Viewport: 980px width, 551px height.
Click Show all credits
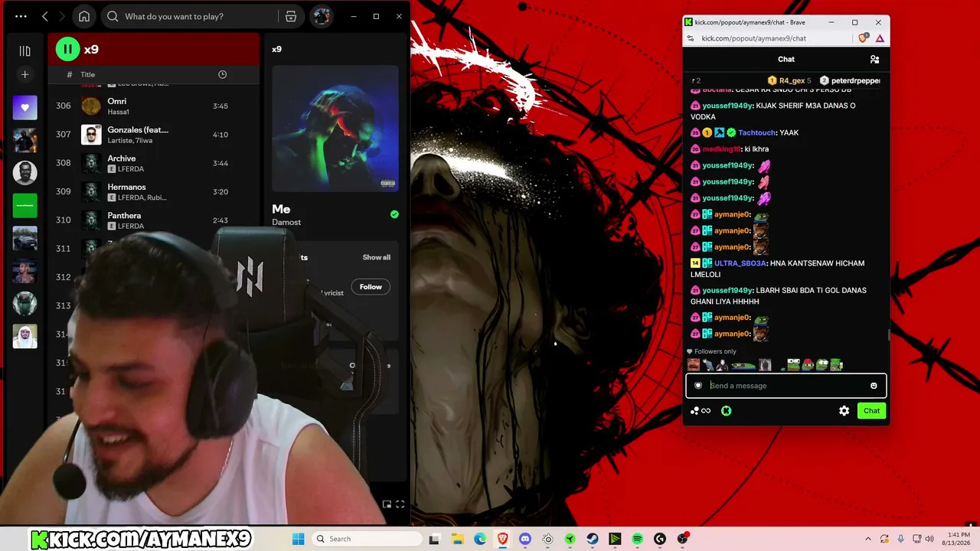[x=376, y=257]
